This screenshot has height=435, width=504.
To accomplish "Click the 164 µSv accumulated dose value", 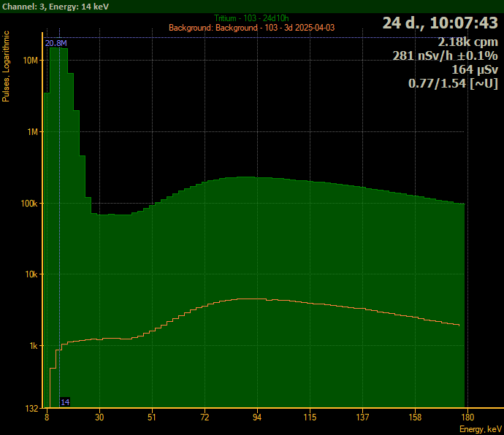I will [x=475, y=69].
